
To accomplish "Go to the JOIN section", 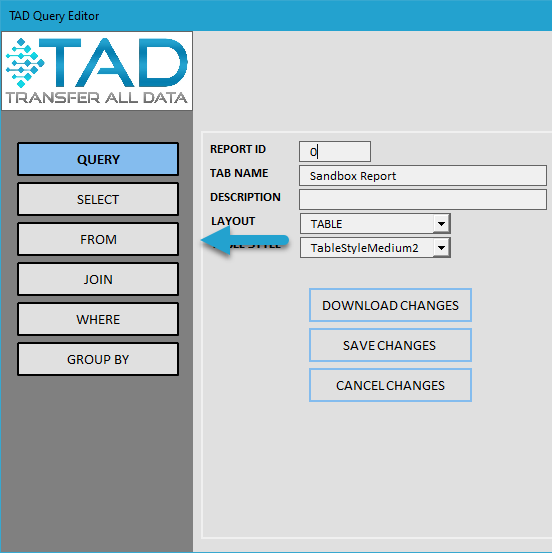I will tap(98, 279).
